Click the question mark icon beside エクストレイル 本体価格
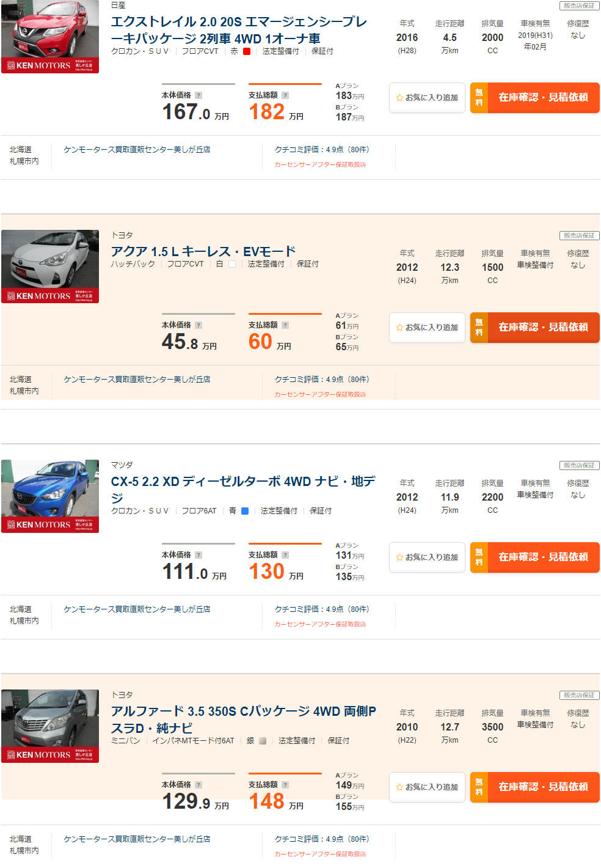 pos(199,94)
